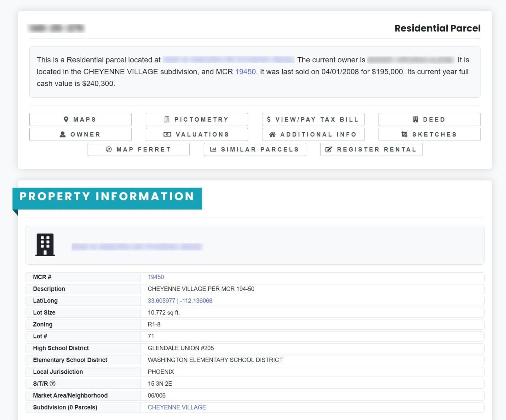Click the MCR 19450 link in summary

pos(245,72)
